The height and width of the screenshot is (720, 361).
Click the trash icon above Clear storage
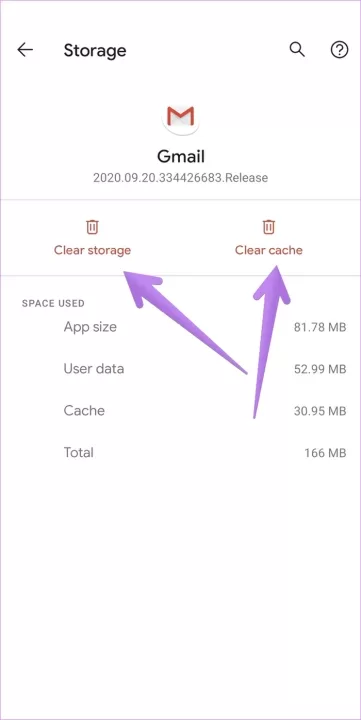[92, 227]
